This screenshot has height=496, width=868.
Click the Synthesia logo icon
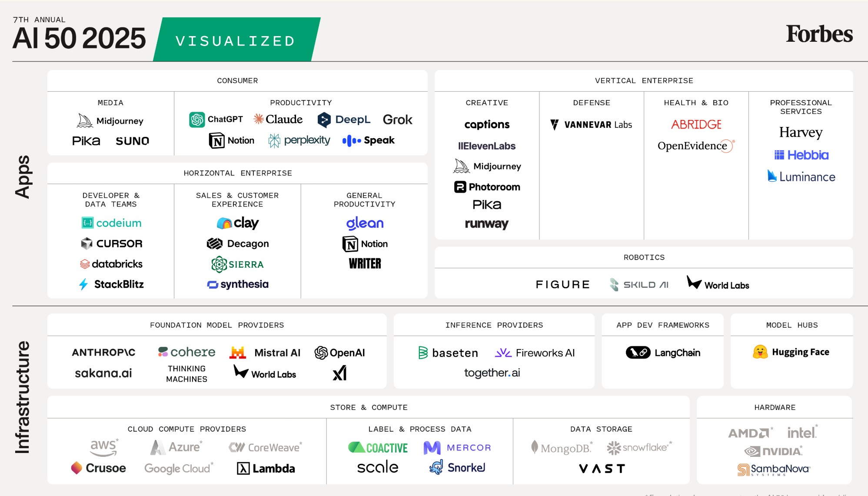(213, 285)
